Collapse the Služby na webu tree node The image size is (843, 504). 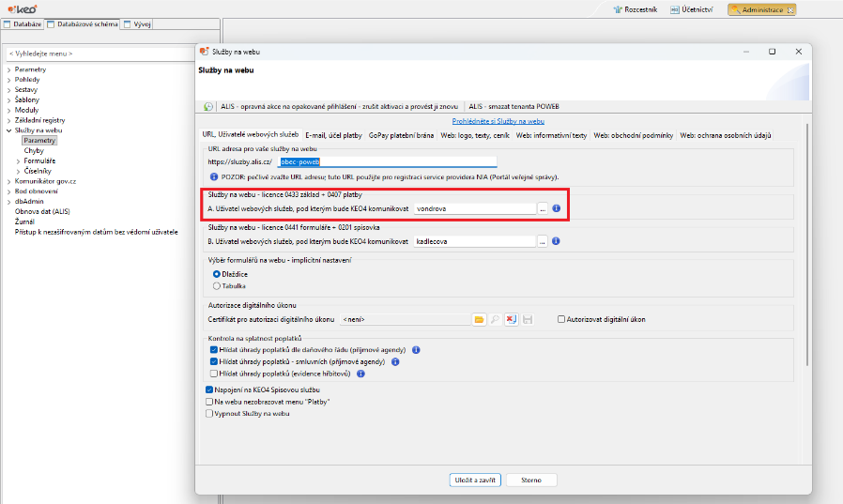coord(9,130)
